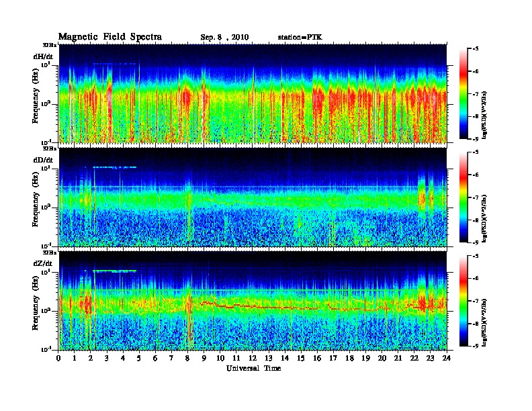
Task: Click hour 7 on the time axis
Action: pyautogui.click(x=171, y=358)
